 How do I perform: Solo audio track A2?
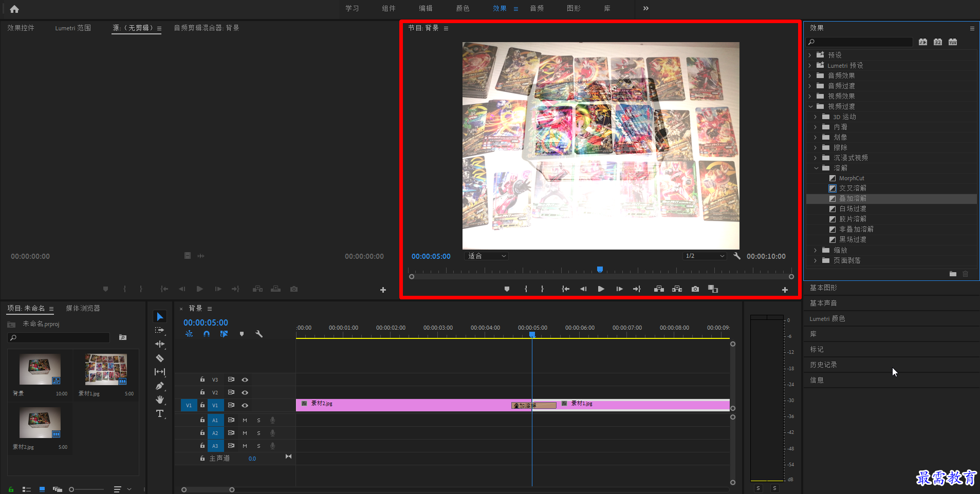click(258, 433)
